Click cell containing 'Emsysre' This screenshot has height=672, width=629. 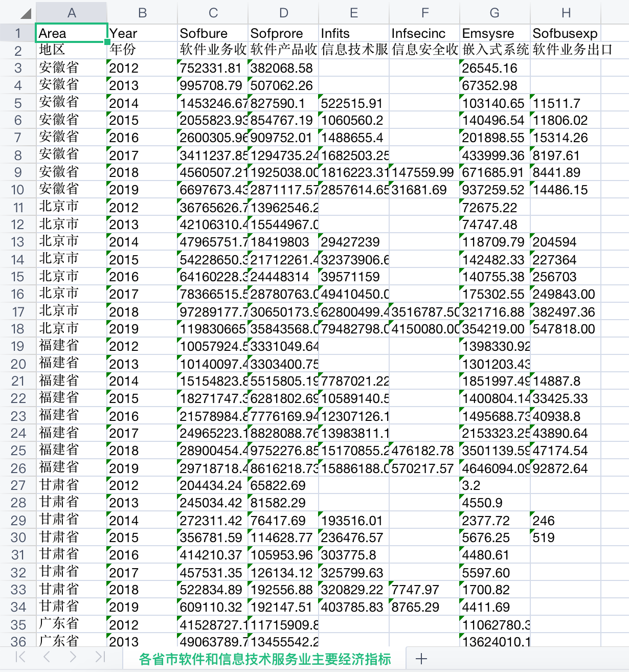coord(495,33)
